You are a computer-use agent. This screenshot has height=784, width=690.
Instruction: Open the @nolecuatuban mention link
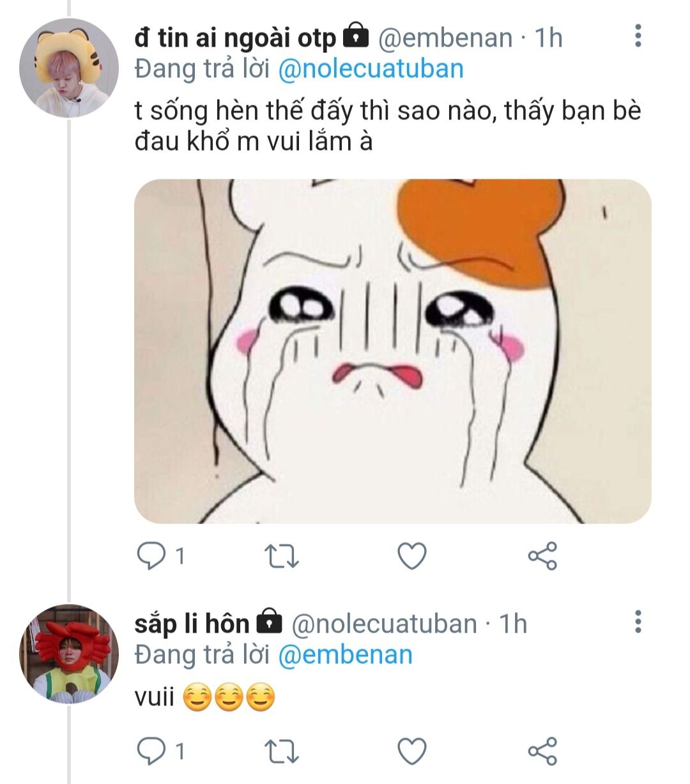371,69
